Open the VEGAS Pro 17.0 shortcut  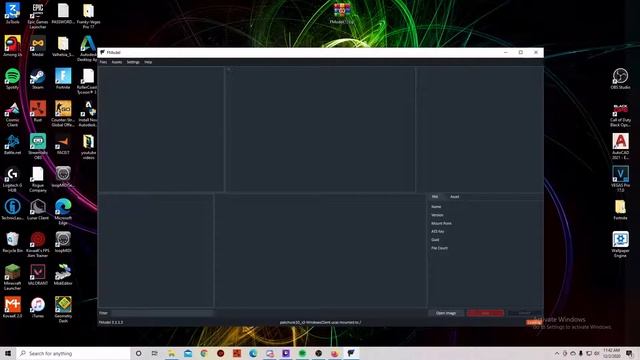coord(620,179)
